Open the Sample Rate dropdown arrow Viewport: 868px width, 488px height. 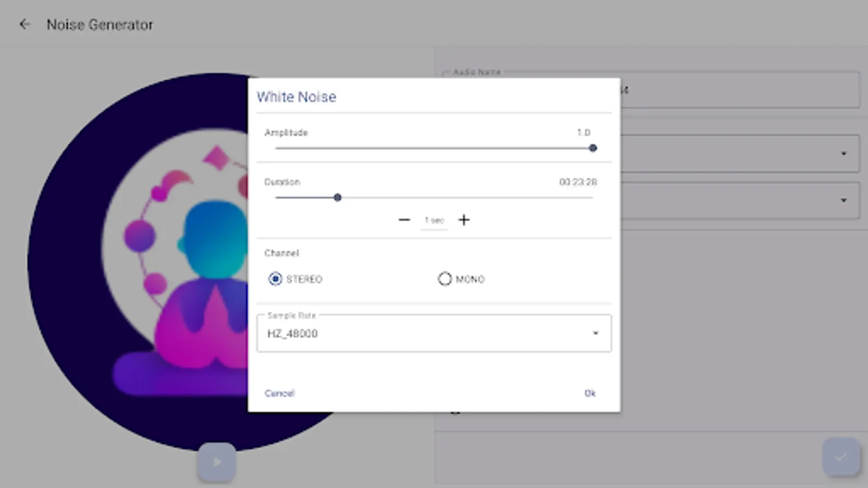click(595, 333)
